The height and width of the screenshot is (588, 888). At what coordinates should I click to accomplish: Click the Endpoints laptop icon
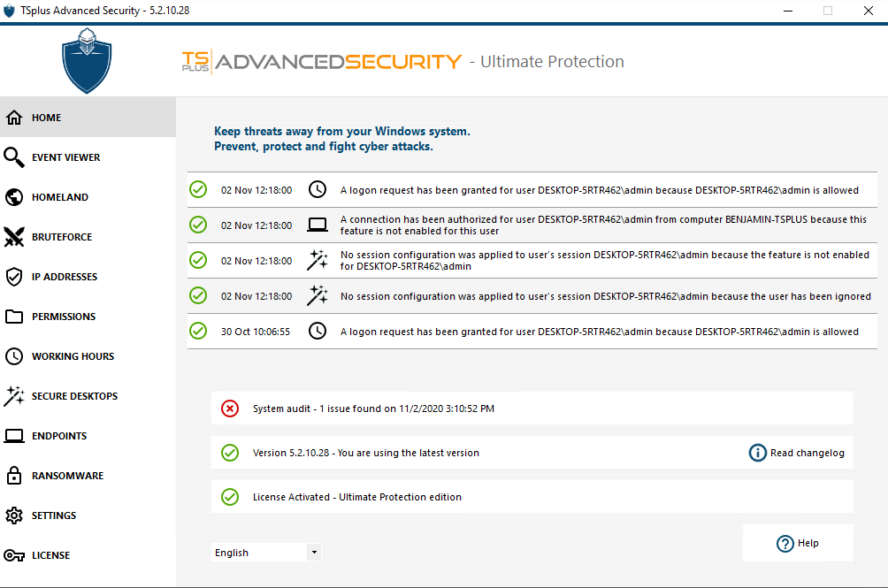tap(14, 436)
